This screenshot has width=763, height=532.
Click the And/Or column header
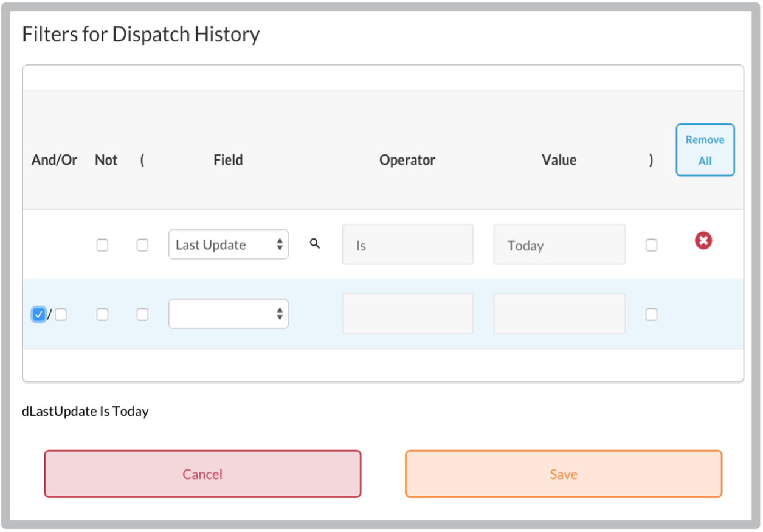tap(55, 160)
